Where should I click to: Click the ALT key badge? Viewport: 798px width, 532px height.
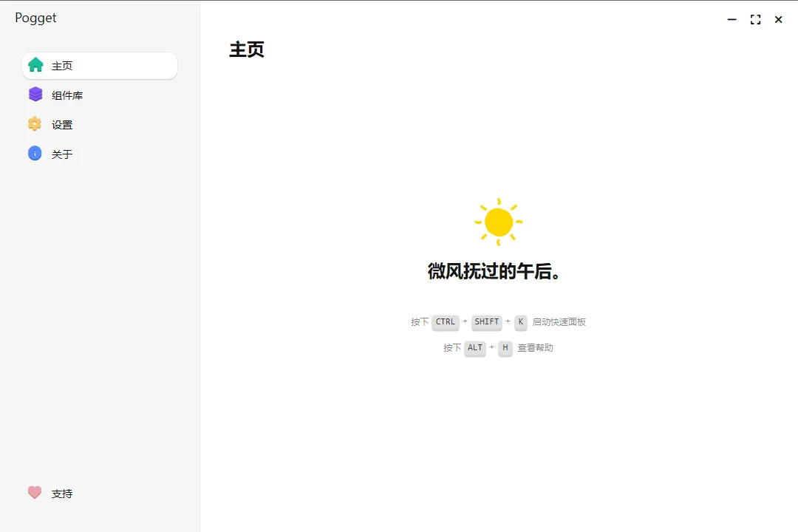[475, 348]
